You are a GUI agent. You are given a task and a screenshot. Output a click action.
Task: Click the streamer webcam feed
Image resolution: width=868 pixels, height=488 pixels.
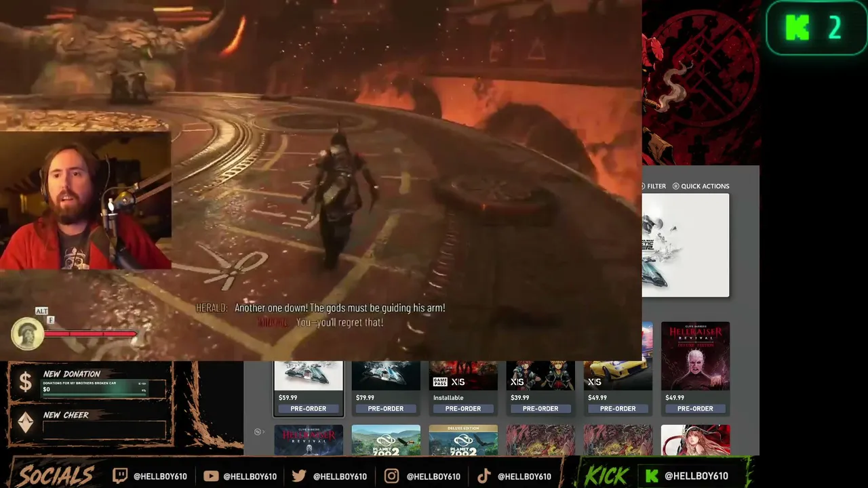(x=85, y=201)
